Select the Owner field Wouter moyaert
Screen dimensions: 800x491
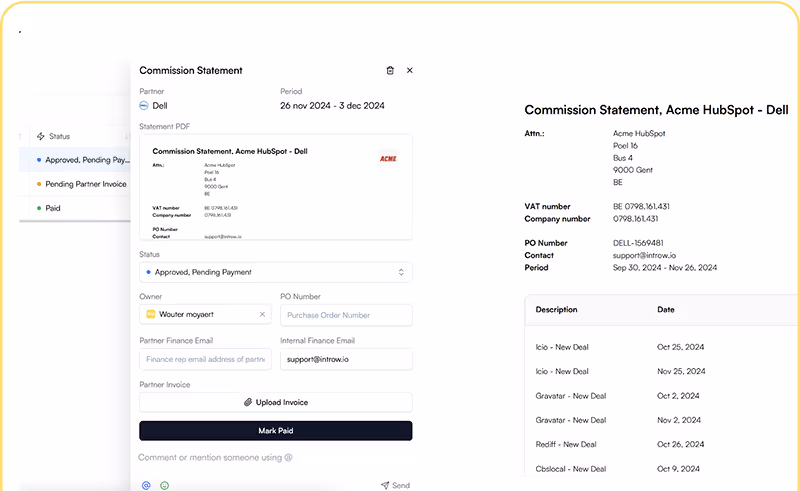[206, 314]
